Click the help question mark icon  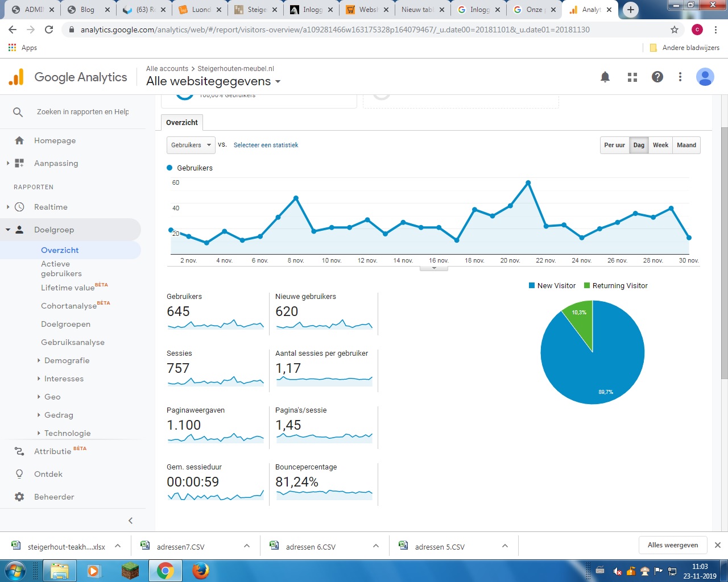(657, 77)
